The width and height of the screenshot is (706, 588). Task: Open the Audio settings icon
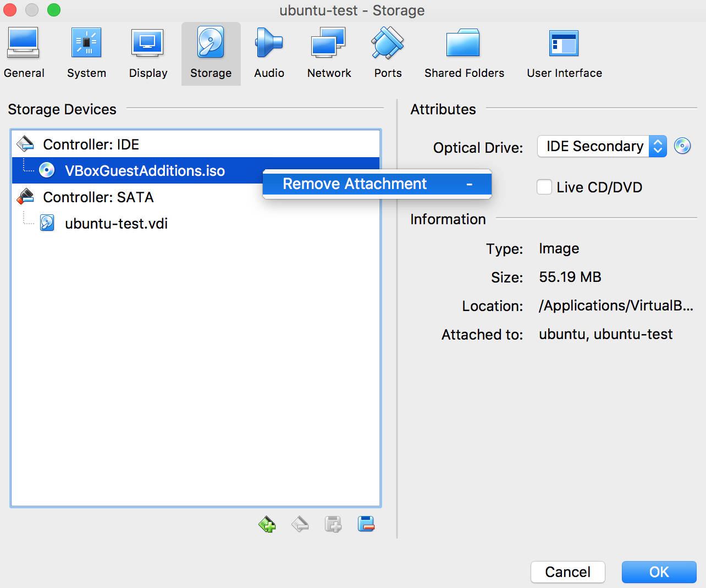268,43
